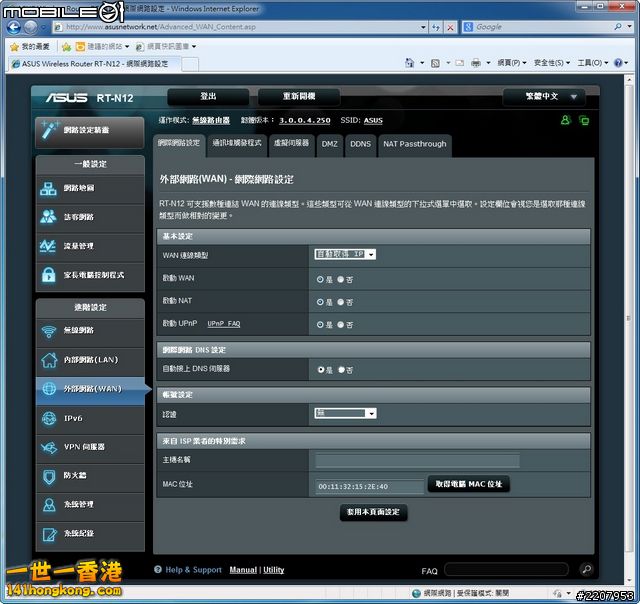Viewport: 640px width, 604px height.
Task: Expand the WAN connection type dropdown
Action: (345, 254)
